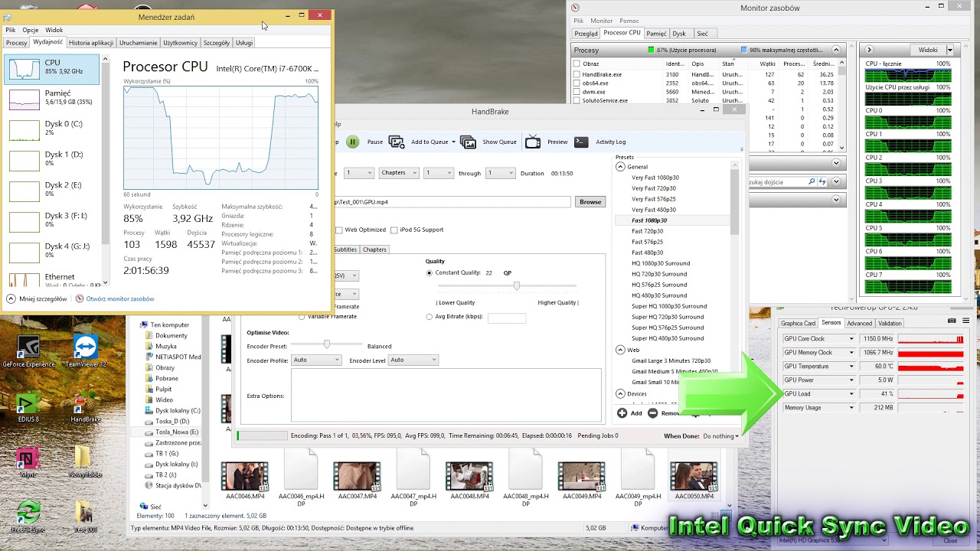The width and height of the screenshot is (980, 551).
Task: Open the GPU Load sensor dropdown
Action: pos(851,394)
